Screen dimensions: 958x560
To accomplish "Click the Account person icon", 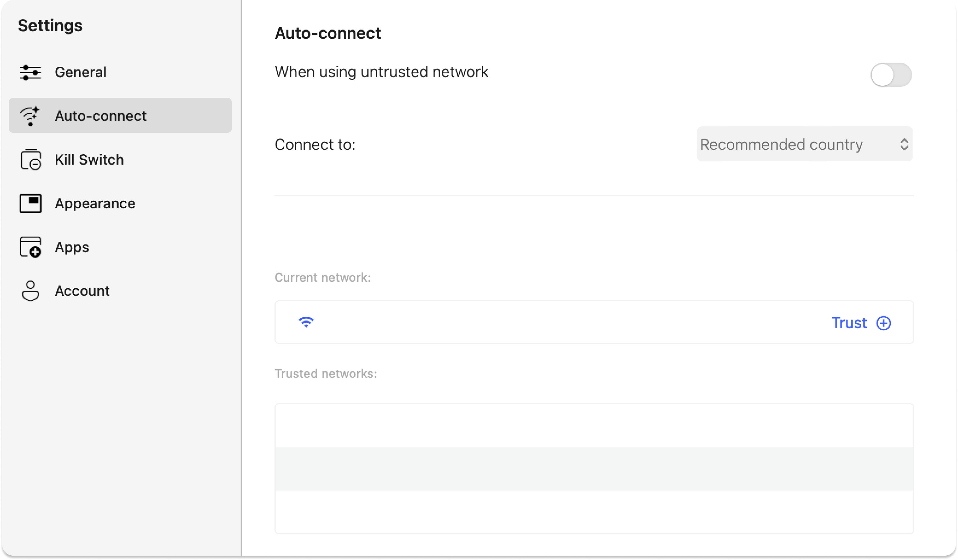I will [x=30, y=291].
